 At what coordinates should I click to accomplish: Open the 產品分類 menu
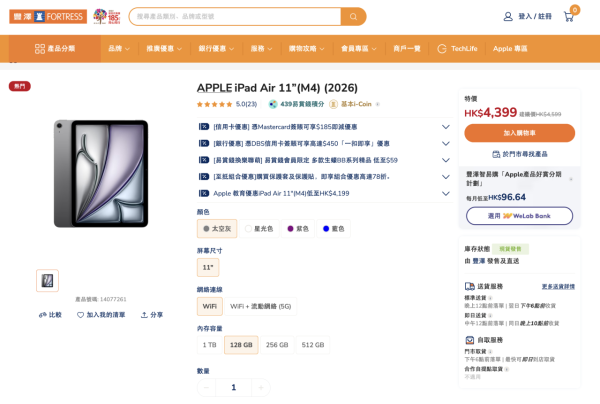click(x=55, y=49)
